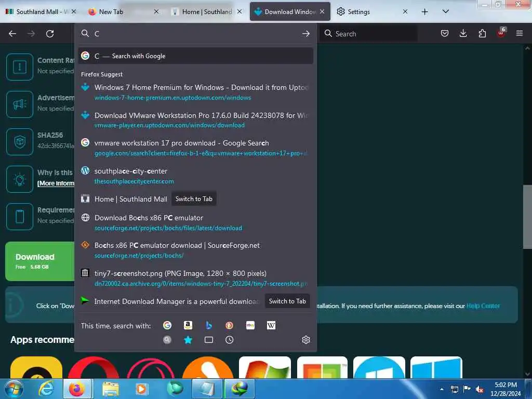Image resolution: width=532 pixels, height=399 pixels.
Task: Open Firefox taskbar icon
Action: [77, 389]
